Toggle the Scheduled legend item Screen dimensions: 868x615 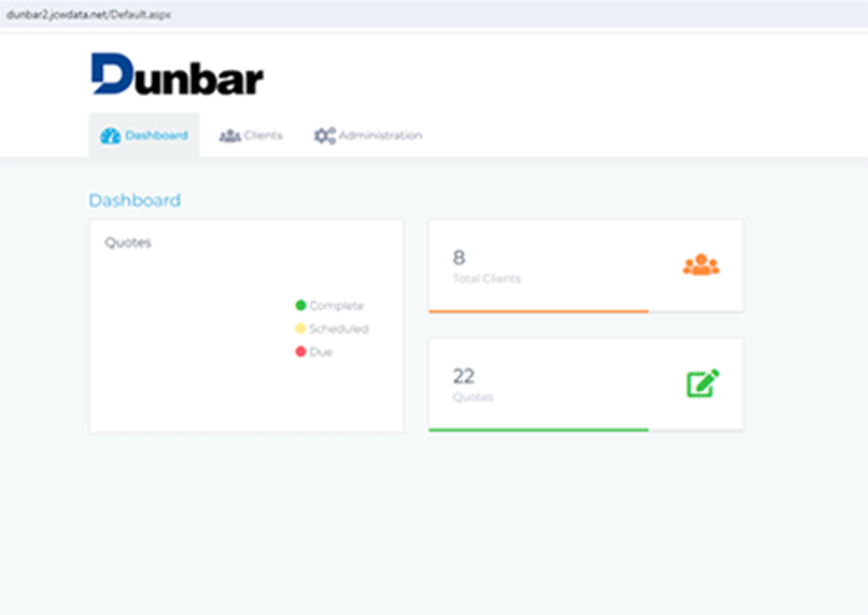pos(332,329)
